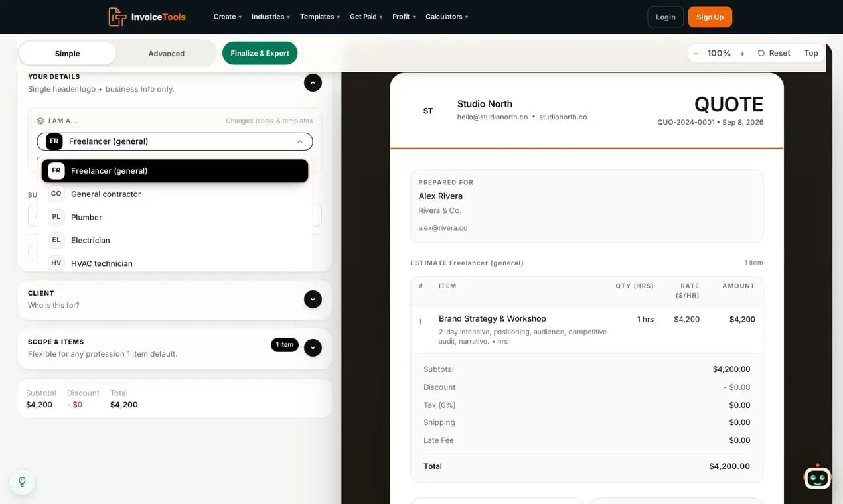Open the Industries menu

(x=271, y=17)
